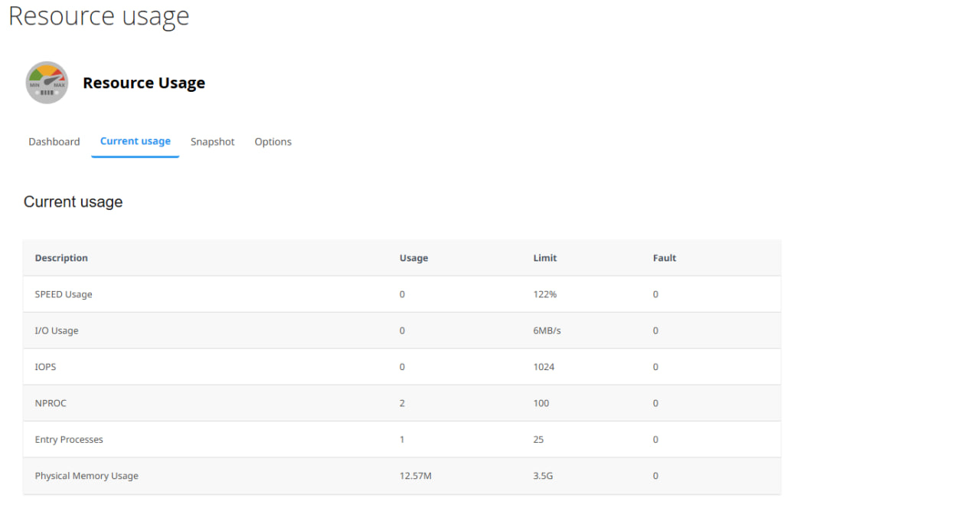Click the Fault column header
This screenshot has height=531, width=980.
click(664, 258)
